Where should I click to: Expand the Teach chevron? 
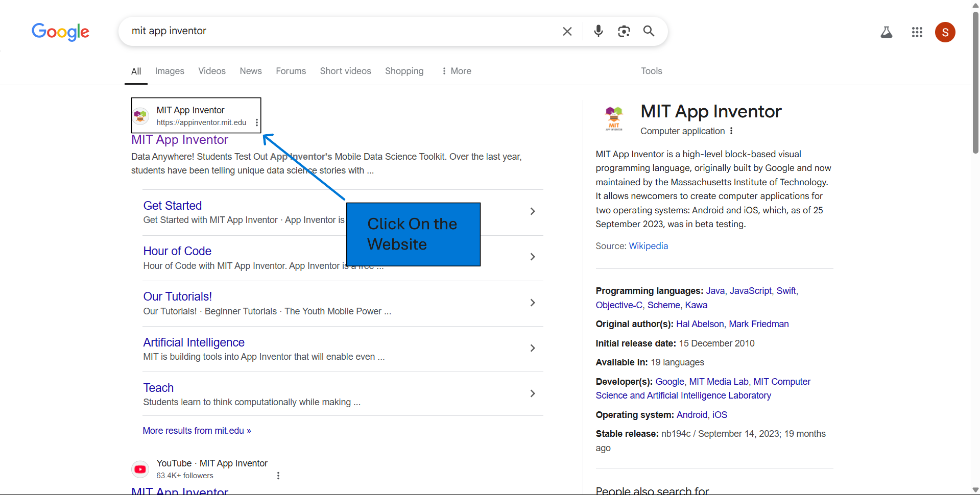[x=533, y=393]
